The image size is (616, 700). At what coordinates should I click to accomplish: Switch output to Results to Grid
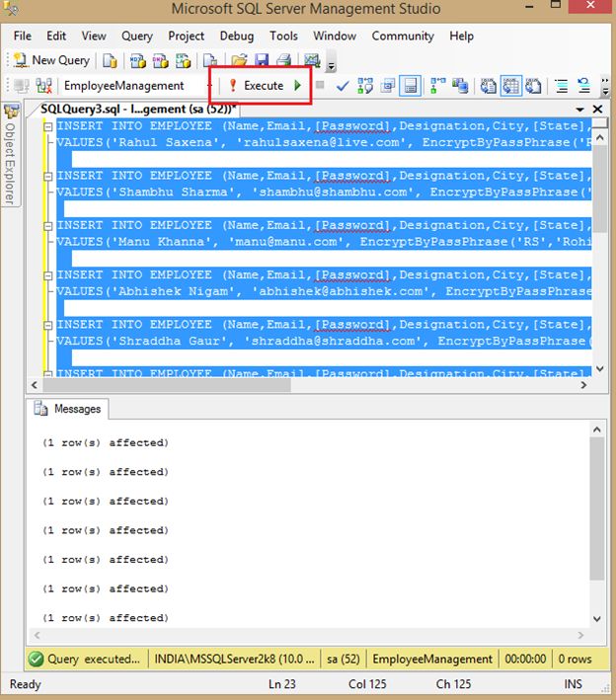point(510,85)
